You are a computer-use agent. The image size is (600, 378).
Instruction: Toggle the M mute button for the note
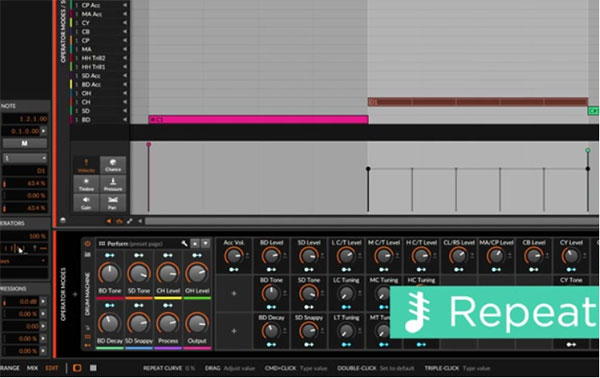pyautogui.click(x=24, y=143)
